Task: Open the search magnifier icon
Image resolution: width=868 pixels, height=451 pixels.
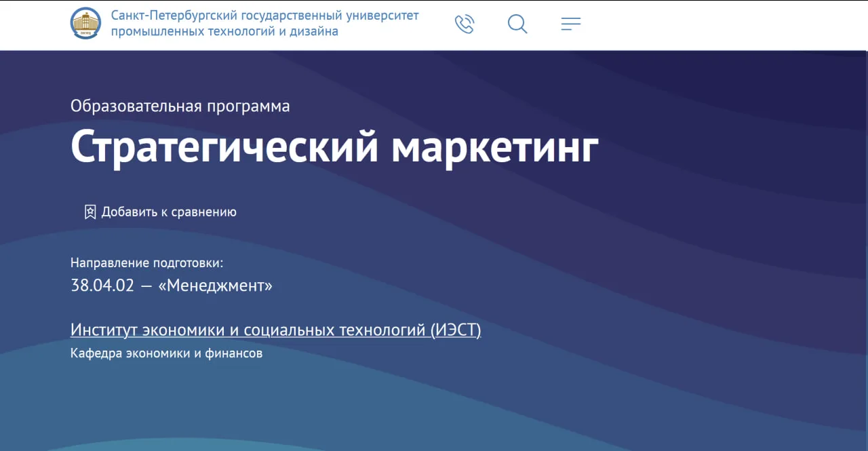Action: 517,24
